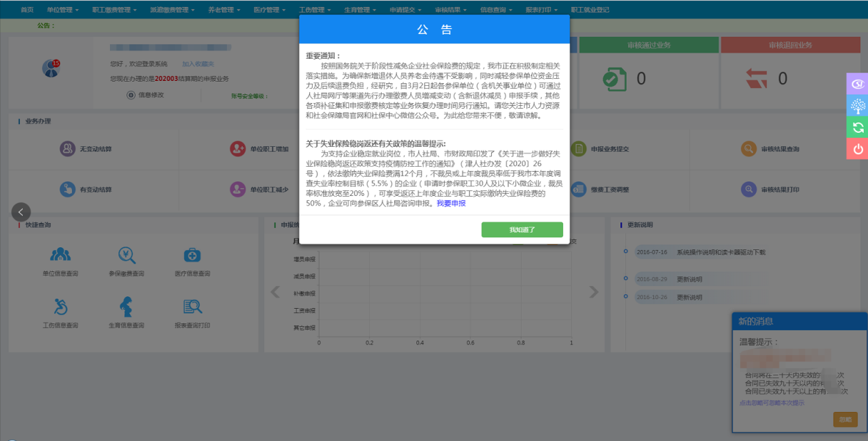Open the 报表打印 menu
Image resolution: width=868 pixels, height=441 pixels.
tap(542, 10)
